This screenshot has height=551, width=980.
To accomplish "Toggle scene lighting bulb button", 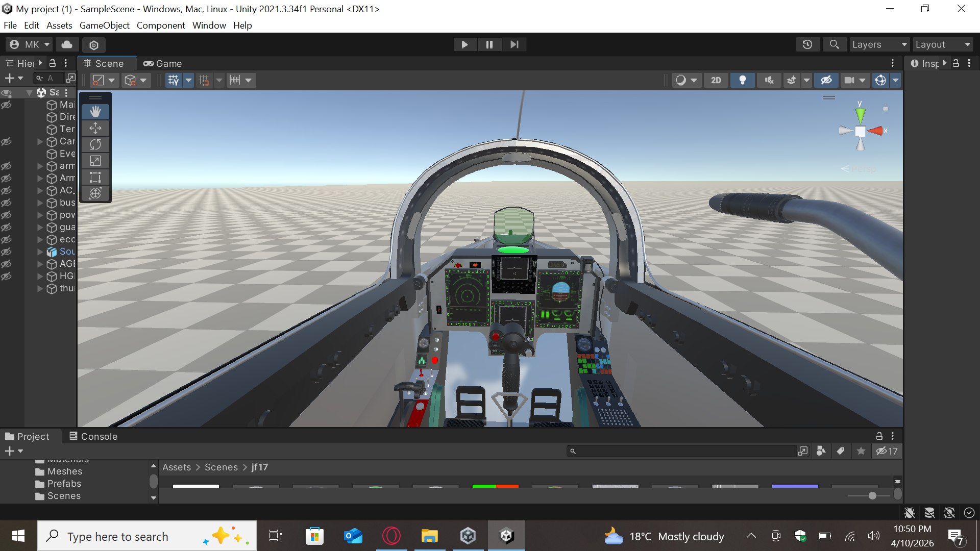I will coord(743,80).
